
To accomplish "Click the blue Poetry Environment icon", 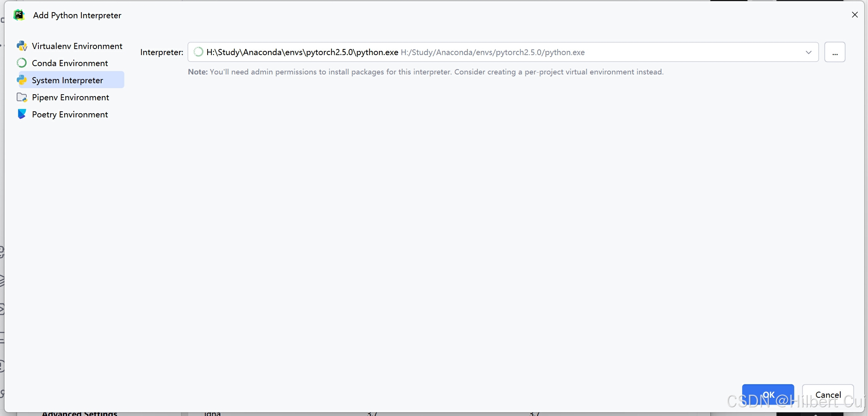I will pyautogui.click(x=22, y=114).
